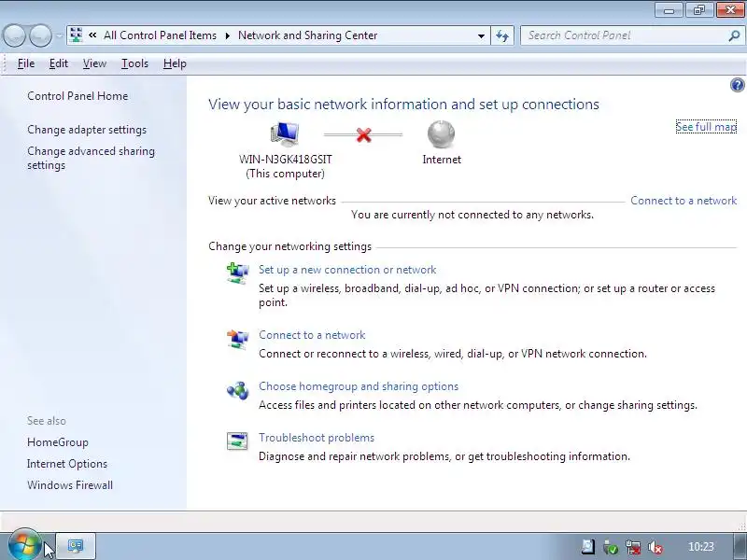Open Change adapter settings
The image size is (747, 560).
point(87,130)
